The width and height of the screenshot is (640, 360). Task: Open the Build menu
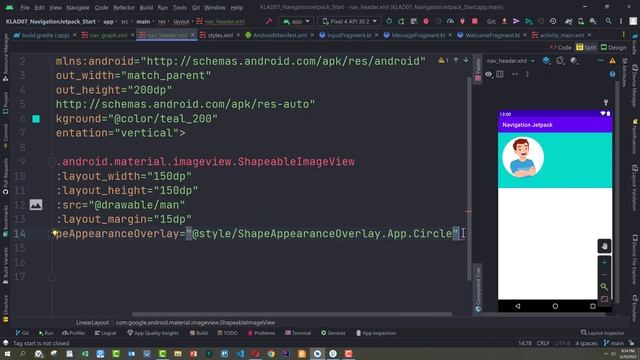click(x=146, y=7)
